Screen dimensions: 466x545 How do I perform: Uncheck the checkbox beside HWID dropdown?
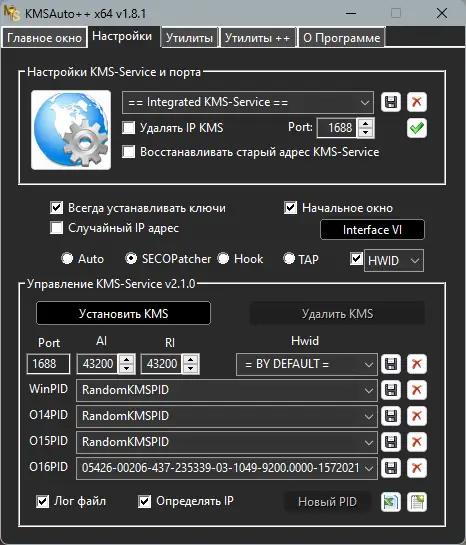pyautogui.click(x=356, y=259)
